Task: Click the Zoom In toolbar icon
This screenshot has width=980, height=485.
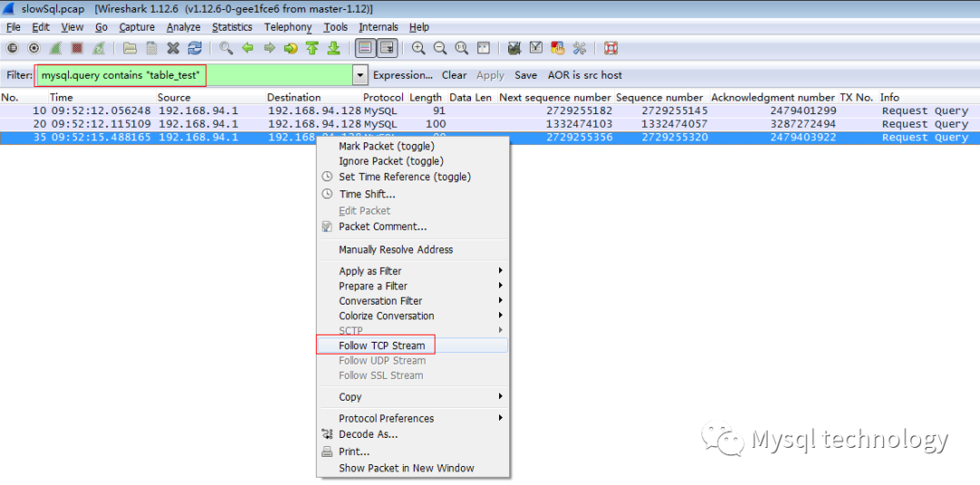Action: click(x=418, y=48)
